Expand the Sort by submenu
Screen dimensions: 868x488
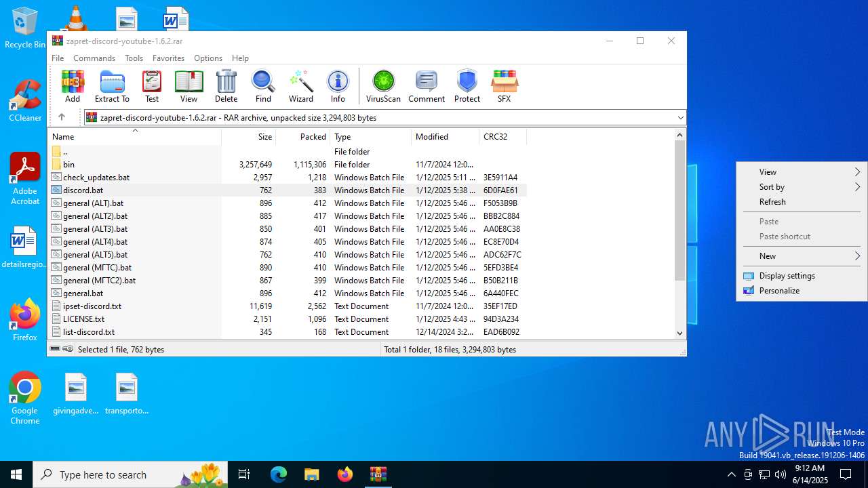click(802, 187)
